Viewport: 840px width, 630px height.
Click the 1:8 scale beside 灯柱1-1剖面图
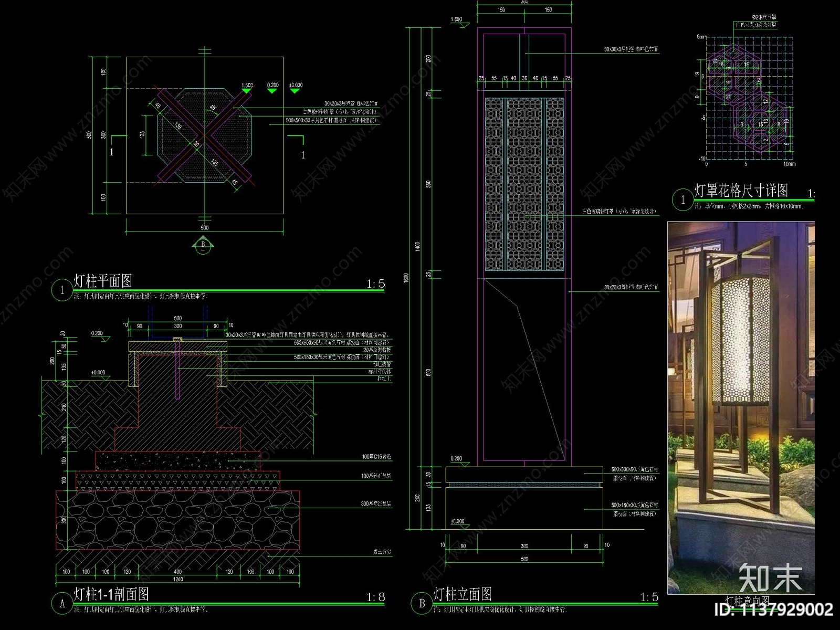[375, 597]
